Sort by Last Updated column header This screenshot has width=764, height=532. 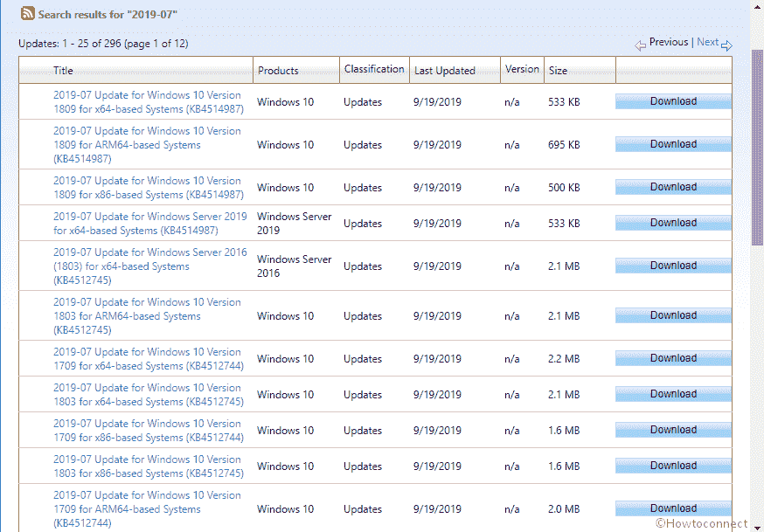click(x=444, y=71)
